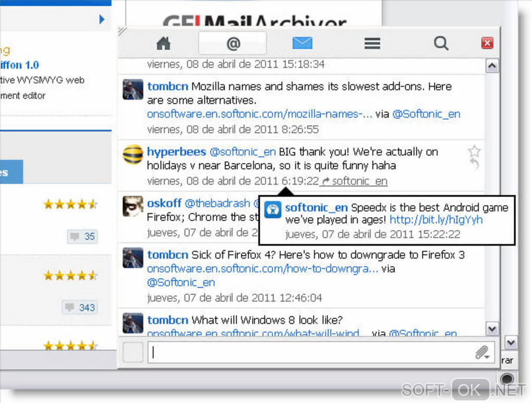Open tombcn username on Windows 8 tweet

(x=167, y=320)
